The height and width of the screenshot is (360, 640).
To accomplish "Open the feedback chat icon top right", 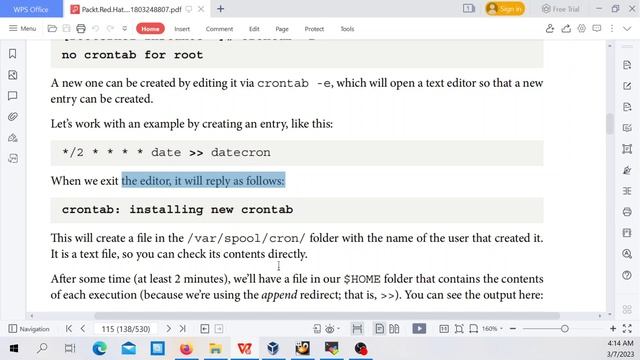I will point(597,29).
